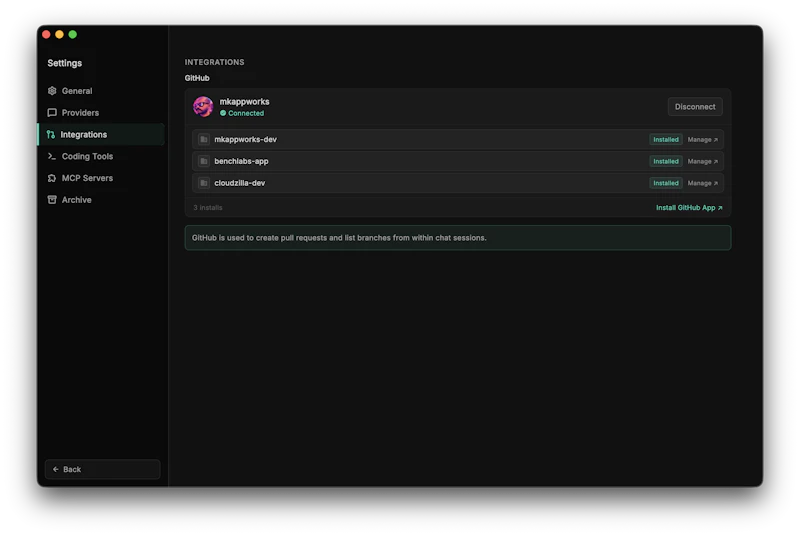800x536 pixels.
Task: Click the Connected status label
Action: [x=246, y=113]
